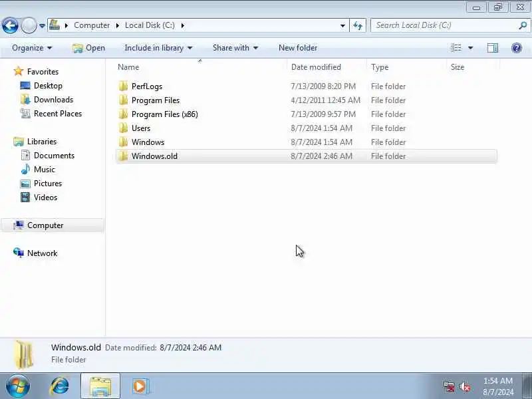Click the PerfLogs folder name
532x399 pixels.
147,86
